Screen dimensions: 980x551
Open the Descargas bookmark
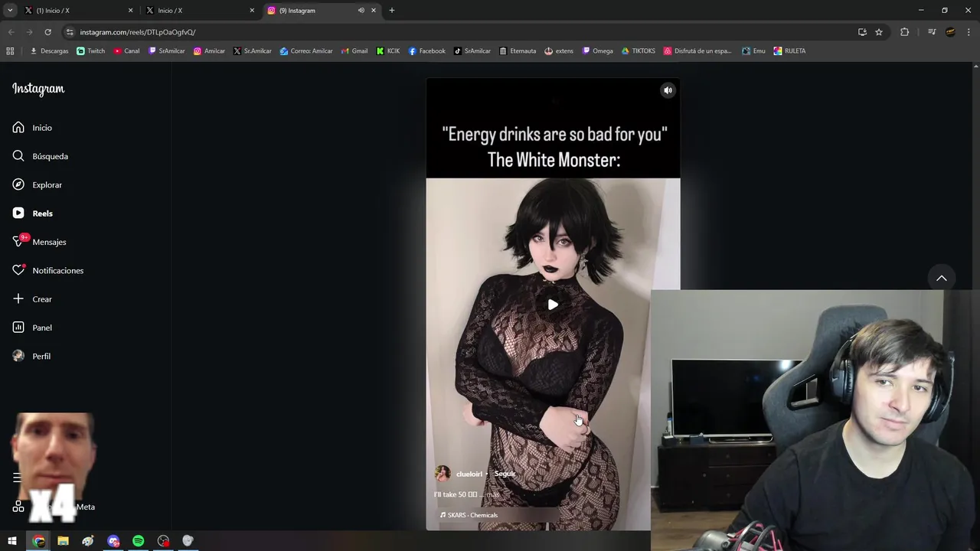[x=49, y=51]
